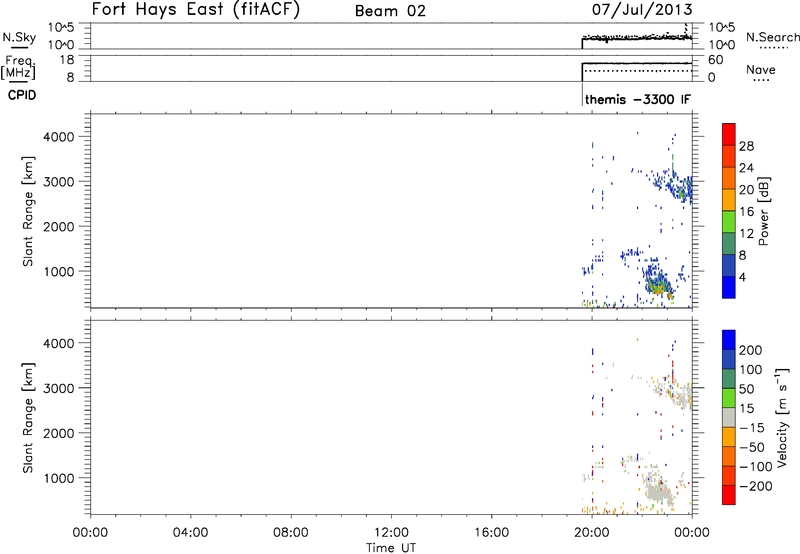This screenshot has height=554, width=800.
Task: Click the red top segment of power colorbar
Action: coord(729,134)
